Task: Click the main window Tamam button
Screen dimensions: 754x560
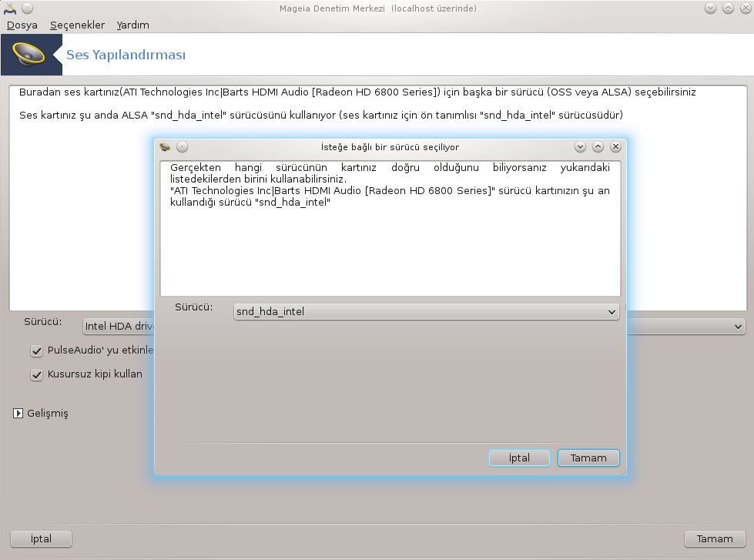Action: [715, 539]
